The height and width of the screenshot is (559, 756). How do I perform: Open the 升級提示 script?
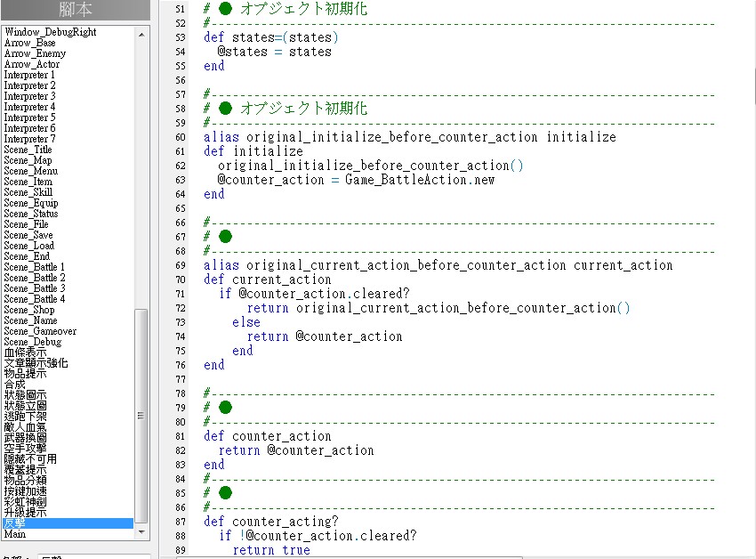pos(26,512)
